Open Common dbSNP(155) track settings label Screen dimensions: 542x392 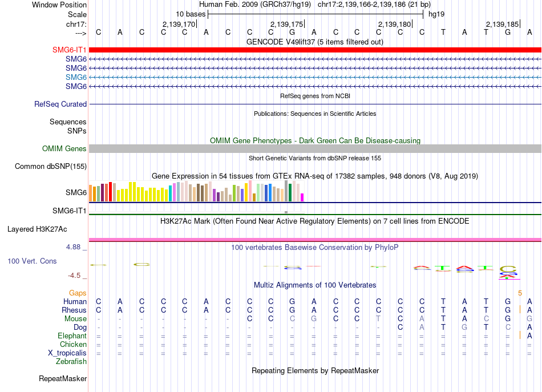point(51,166)
